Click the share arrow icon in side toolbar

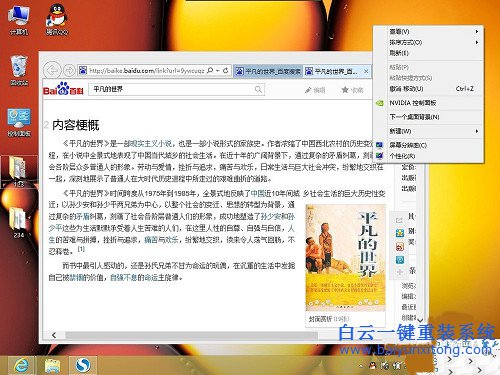(400, 220)
